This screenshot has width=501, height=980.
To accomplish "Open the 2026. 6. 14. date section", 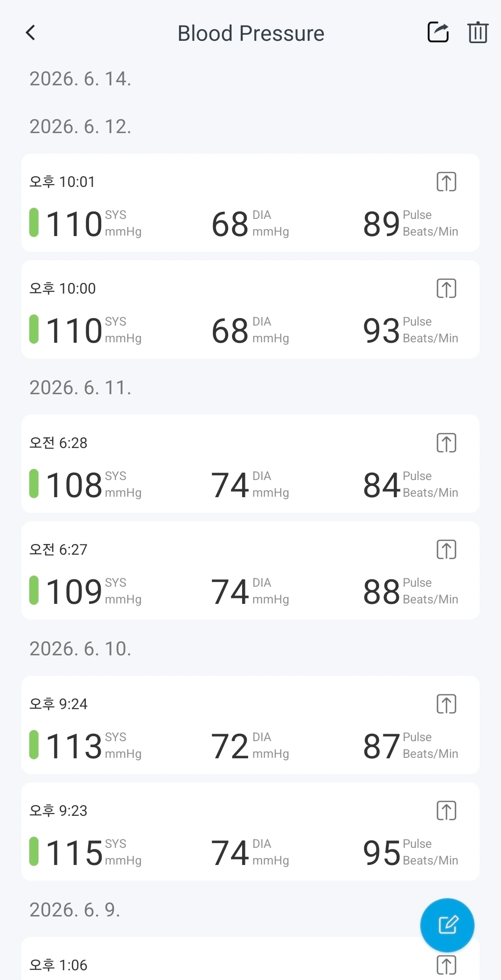I will [81, 79].
